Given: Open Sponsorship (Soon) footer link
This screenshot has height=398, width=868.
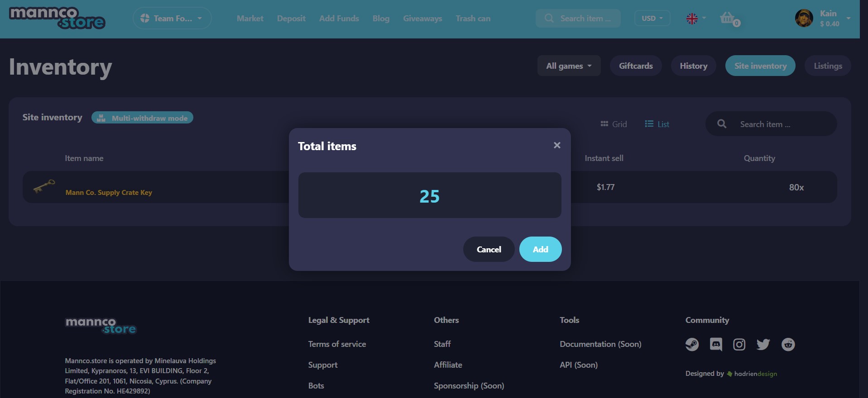Looking at the screenshot, I should [x=469, y=386].
